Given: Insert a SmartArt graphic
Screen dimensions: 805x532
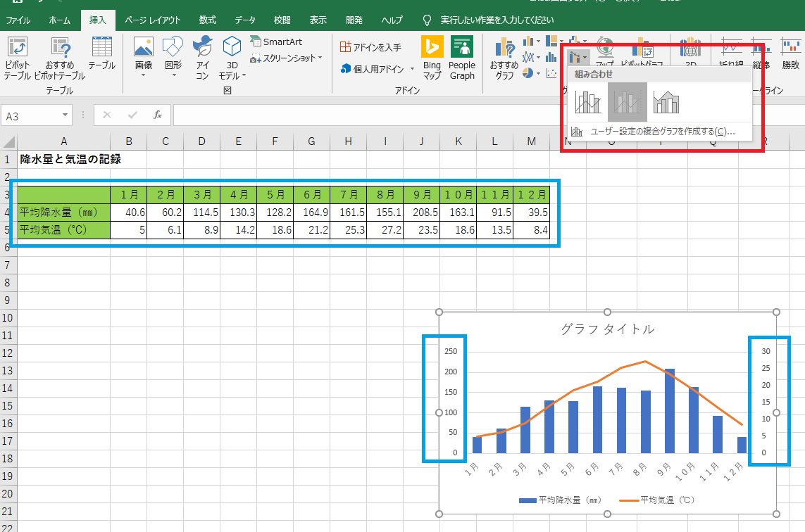Looking at the screenshot, I should click(276, 42).
